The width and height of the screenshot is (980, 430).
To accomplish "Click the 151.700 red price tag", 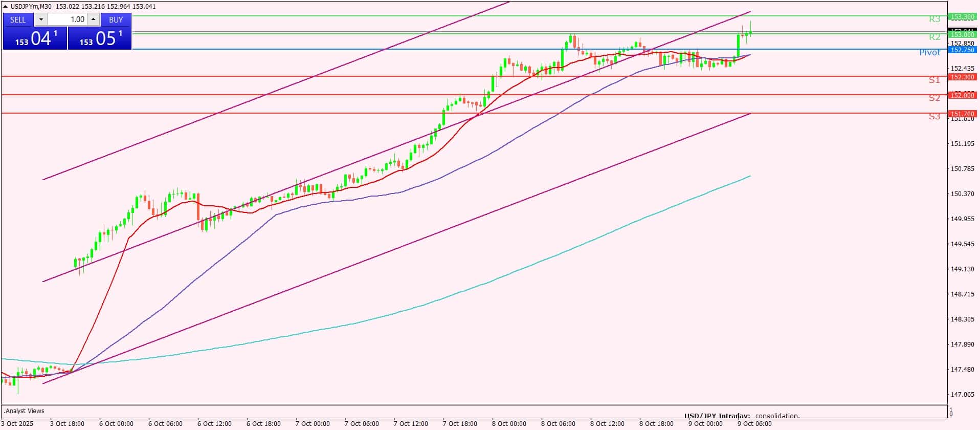I will tap(962, 114).
